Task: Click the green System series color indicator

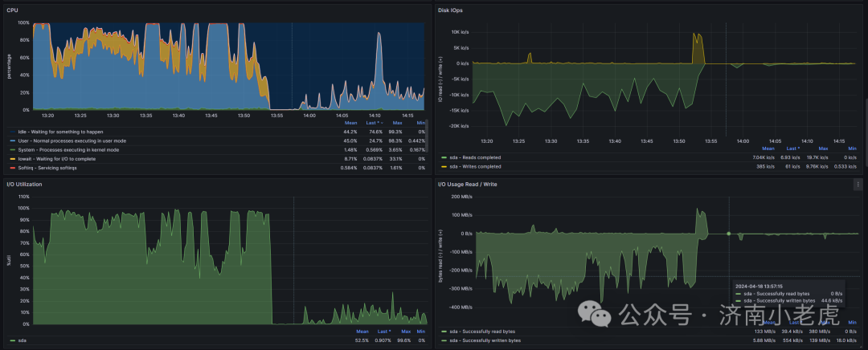Action: [12, 150]
